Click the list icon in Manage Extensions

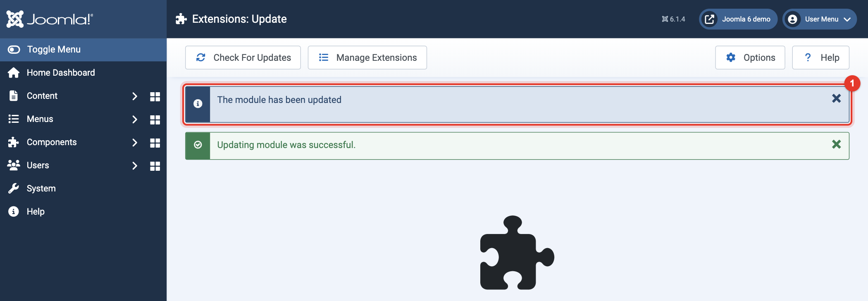324,57
